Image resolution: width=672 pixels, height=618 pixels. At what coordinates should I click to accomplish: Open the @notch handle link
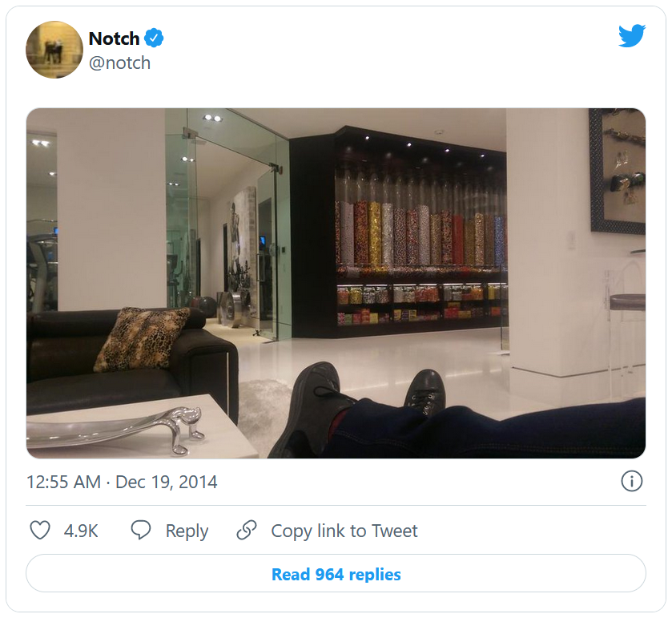click(x=119, y=63)
